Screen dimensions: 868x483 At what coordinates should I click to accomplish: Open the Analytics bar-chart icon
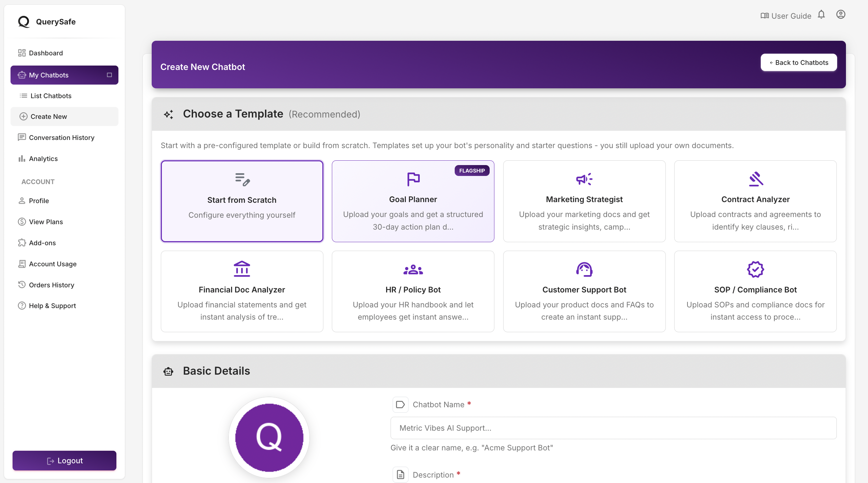(22, 158)
